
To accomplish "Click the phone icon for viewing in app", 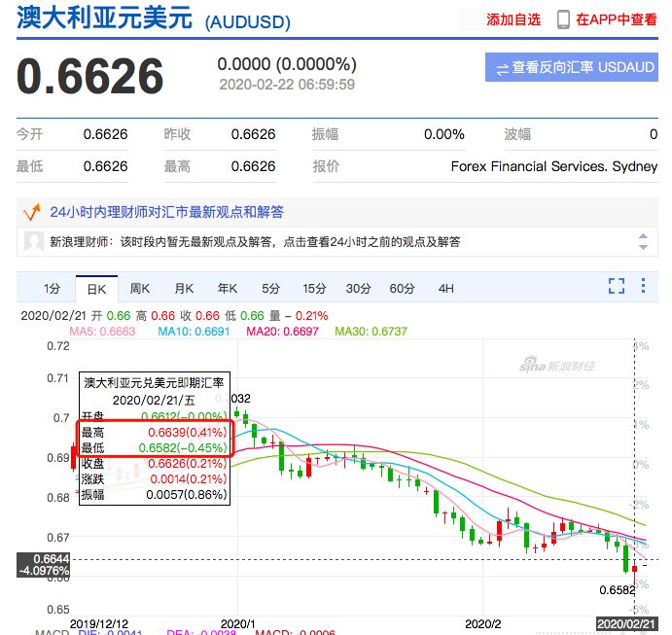I will (563, 19).
